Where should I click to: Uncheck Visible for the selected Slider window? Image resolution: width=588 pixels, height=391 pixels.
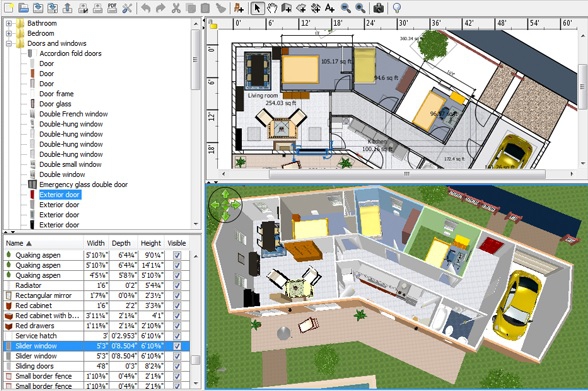(177, 346)
